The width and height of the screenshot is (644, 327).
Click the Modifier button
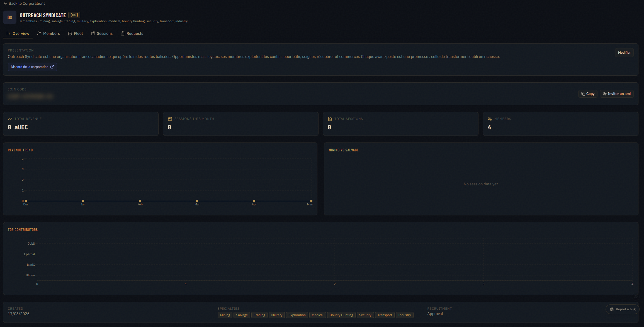tap(624, 53)
